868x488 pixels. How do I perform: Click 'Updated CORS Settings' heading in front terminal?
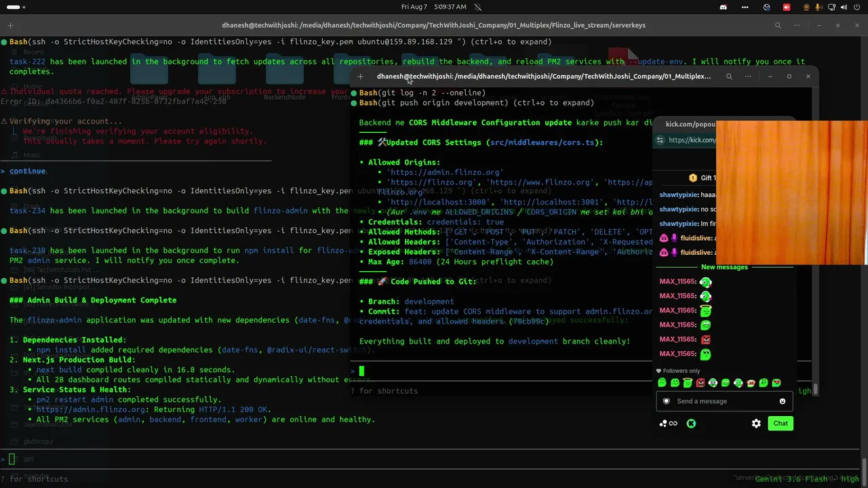[x=481, y=143]
